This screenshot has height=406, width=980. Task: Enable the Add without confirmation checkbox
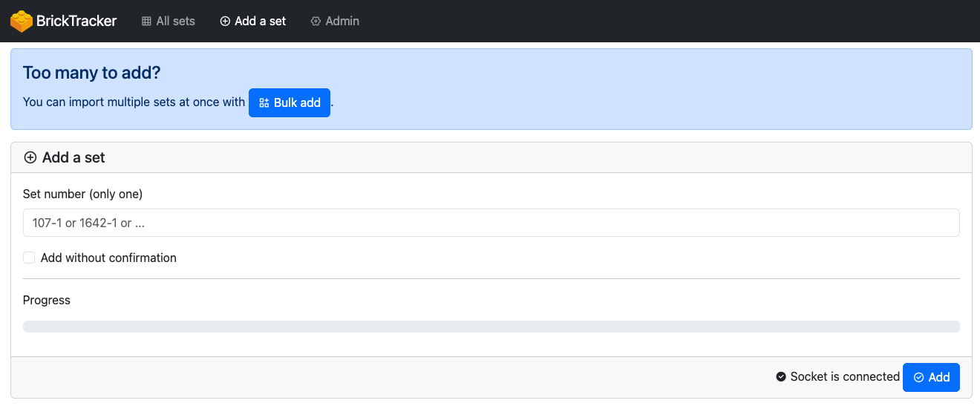(29, 258)
